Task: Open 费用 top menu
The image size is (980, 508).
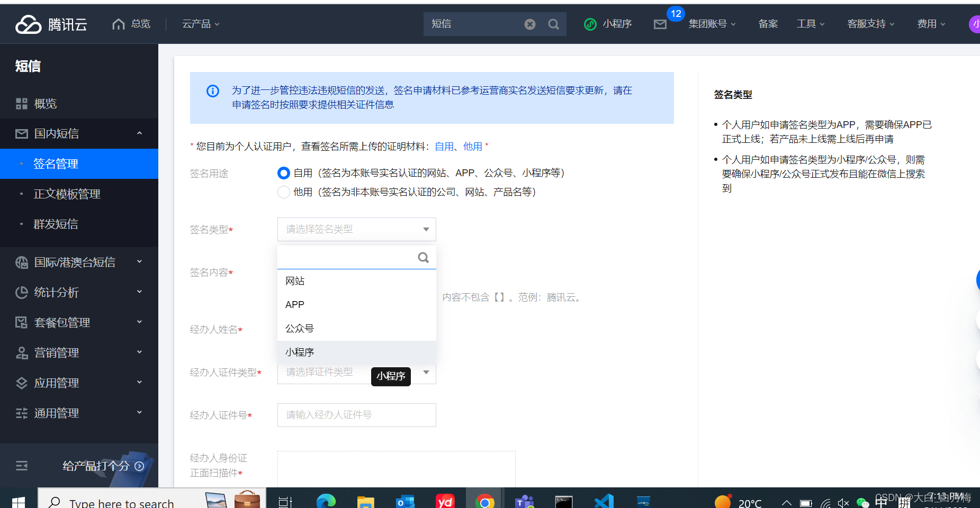Action: 931,24
